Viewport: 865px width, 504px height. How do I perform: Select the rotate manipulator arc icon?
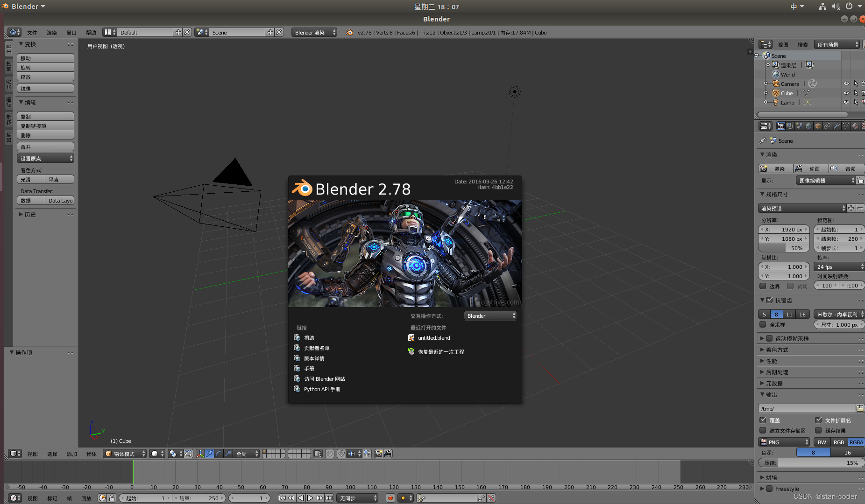(x=219, y=454)
